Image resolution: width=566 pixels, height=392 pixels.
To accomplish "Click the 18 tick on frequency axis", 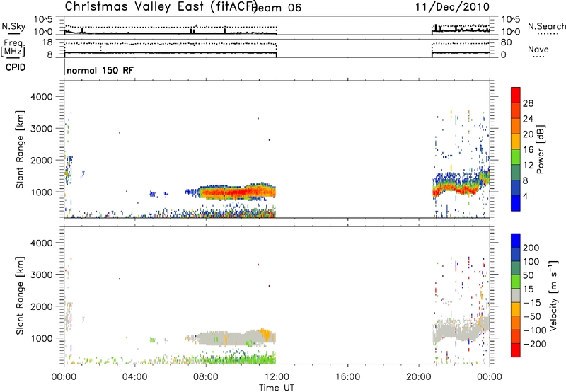I will (47, 42).
